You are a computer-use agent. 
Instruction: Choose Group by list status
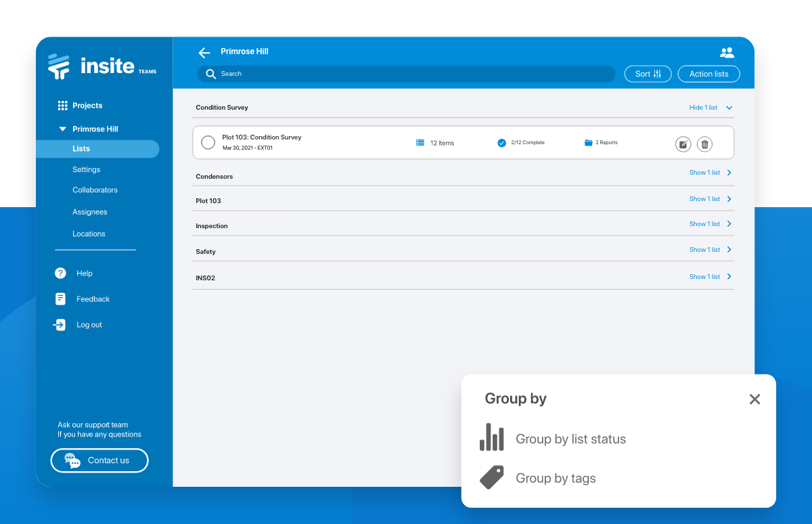coord(570,439)
